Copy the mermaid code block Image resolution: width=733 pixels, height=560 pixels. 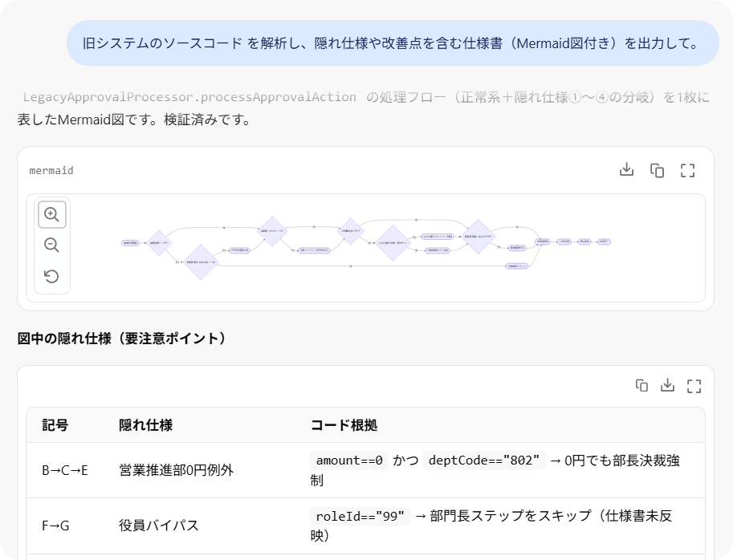click(x=657, y=170)
